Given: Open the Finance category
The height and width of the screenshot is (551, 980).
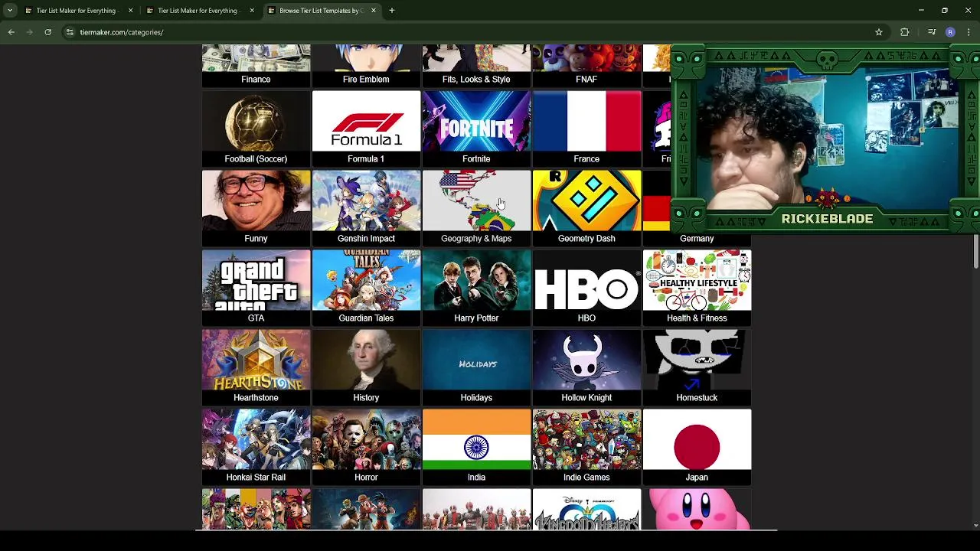Looking at the screenshot, I should (x=256, y=66).
